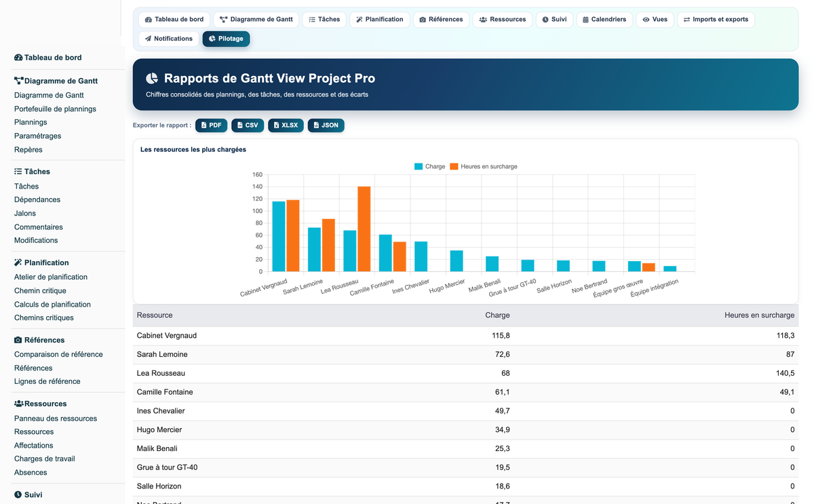
Task: Select the Lea Rousseau table row
Action: pos(465,374)
